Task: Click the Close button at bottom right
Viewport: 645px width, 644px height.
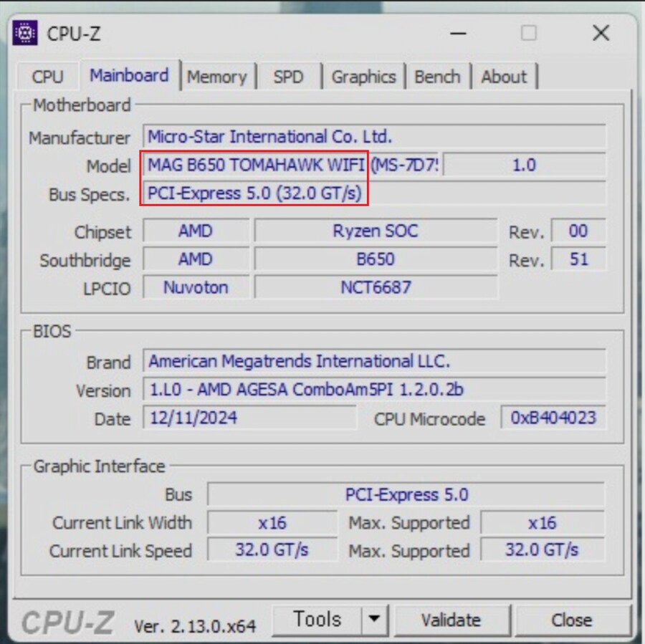Action: click(571, 620)
